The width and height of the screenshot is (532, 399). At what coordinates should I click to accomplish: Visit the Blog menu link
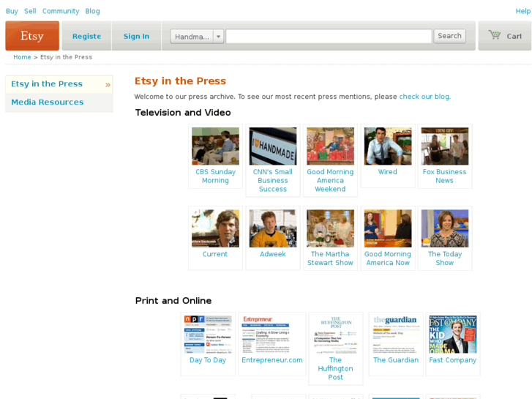tap(93, 11)
